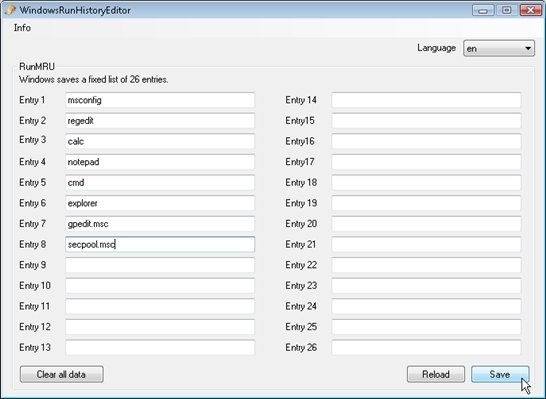The height and width of the screenshot is (399, 546).
Task: Click the Entry 1 field containing msconfig
Action: pyautogui.click(x=160, y=100)
